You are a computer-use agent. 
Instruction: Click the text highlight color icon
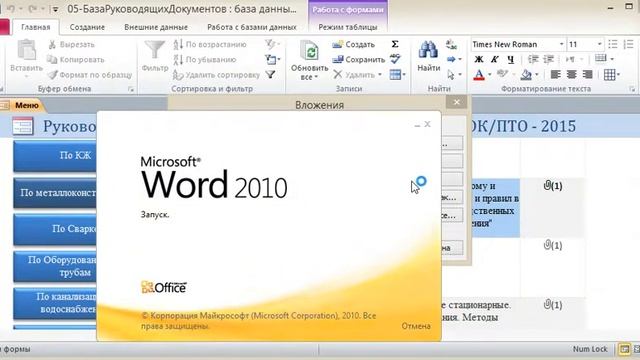point(502,74)
